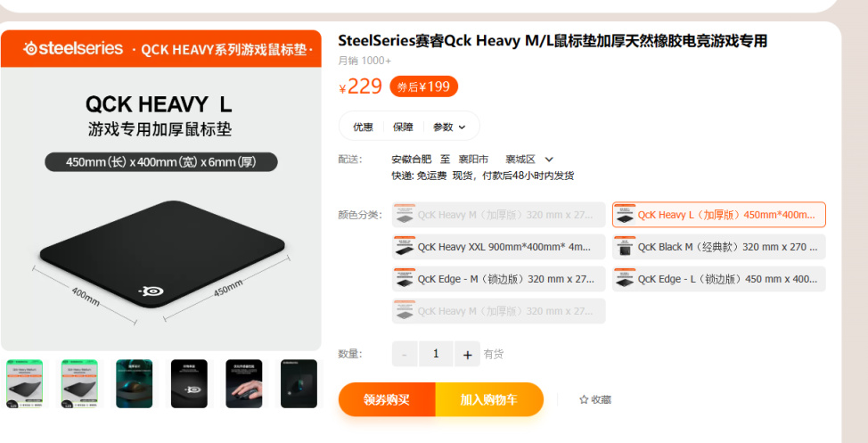
Task: Decrease quantity with the minus button
Action: click(405, 355)
